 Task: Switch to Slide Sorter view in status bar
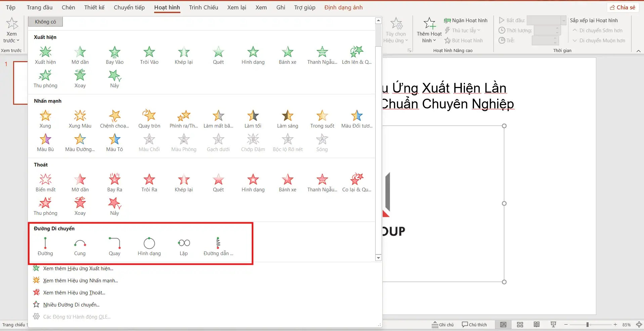point(520,325)
